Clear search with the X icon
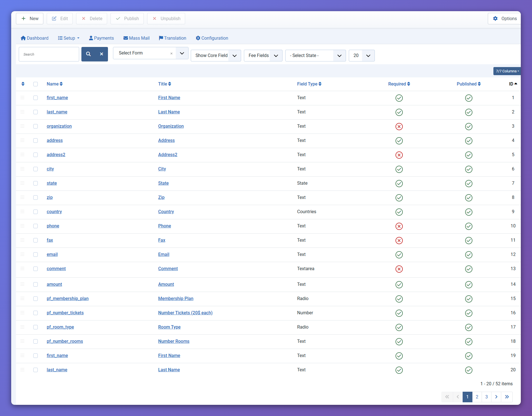532x416 pixels. (102, 54)
